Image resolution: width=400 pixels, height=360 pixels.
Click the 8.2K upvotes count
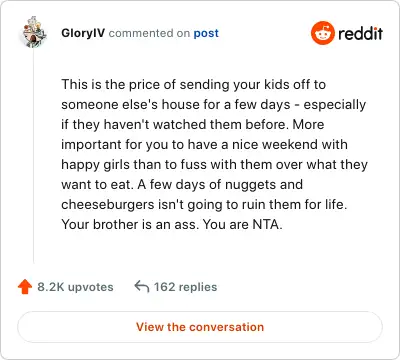75,287
